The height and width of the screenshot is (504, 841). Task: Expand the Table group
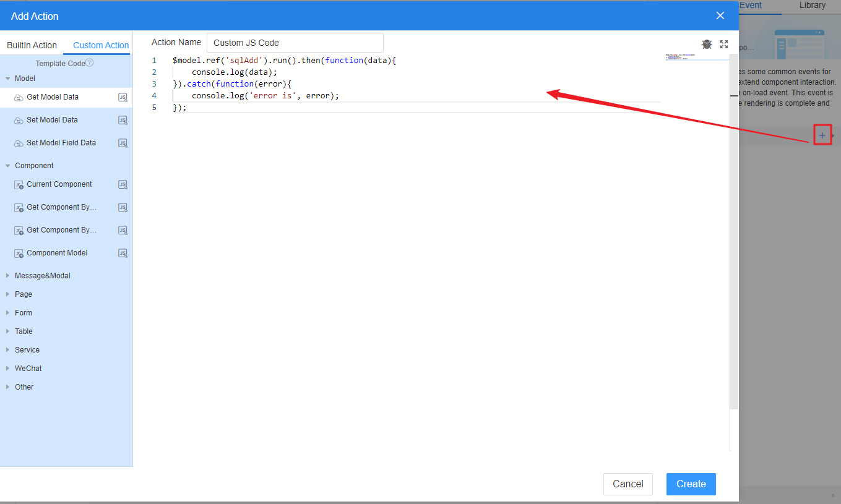coord(8,331)
